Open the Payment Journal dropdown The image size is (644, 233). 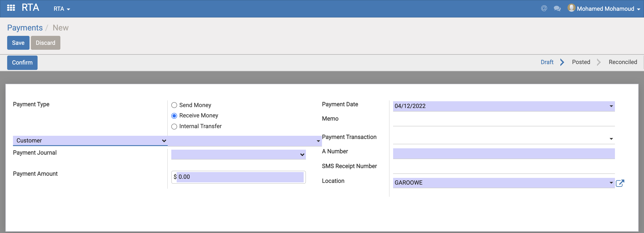(x=239, y=155)
